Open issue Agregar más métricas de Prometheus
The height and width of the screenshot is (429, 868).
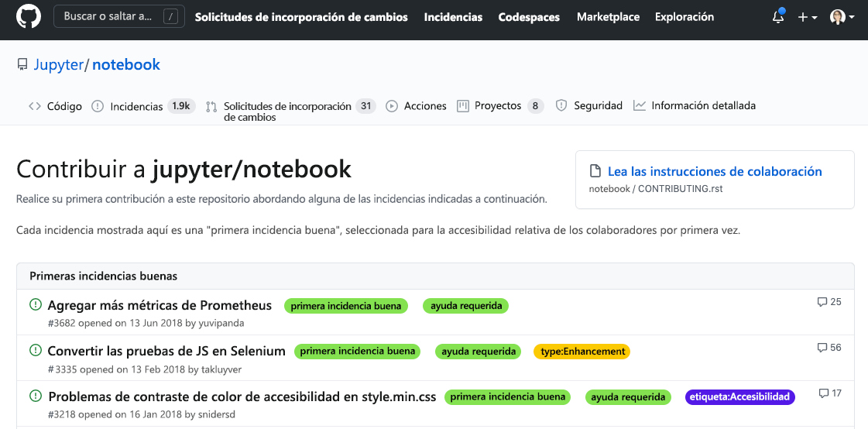[x=160, y=306]
